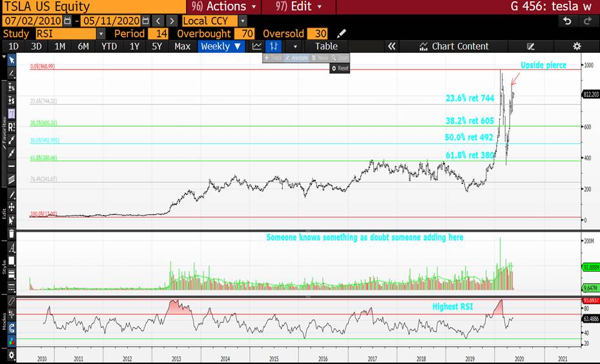Open the fill color swatch tool
The width and height of the screenshot is (600, 364).
point(12,261)
